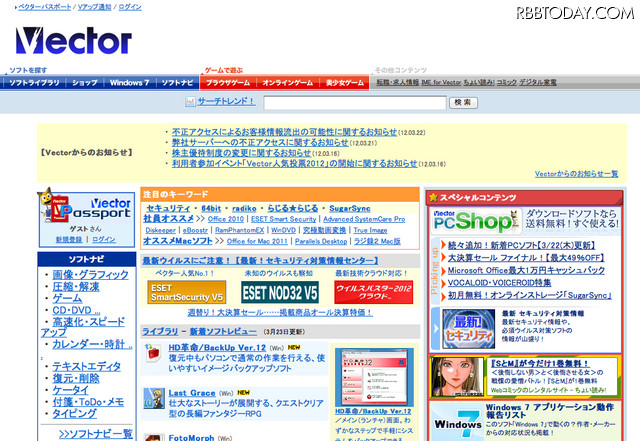Click the SugarSync keyword link
This screenshot has width=640, height=441.
(x=350, y=208)
